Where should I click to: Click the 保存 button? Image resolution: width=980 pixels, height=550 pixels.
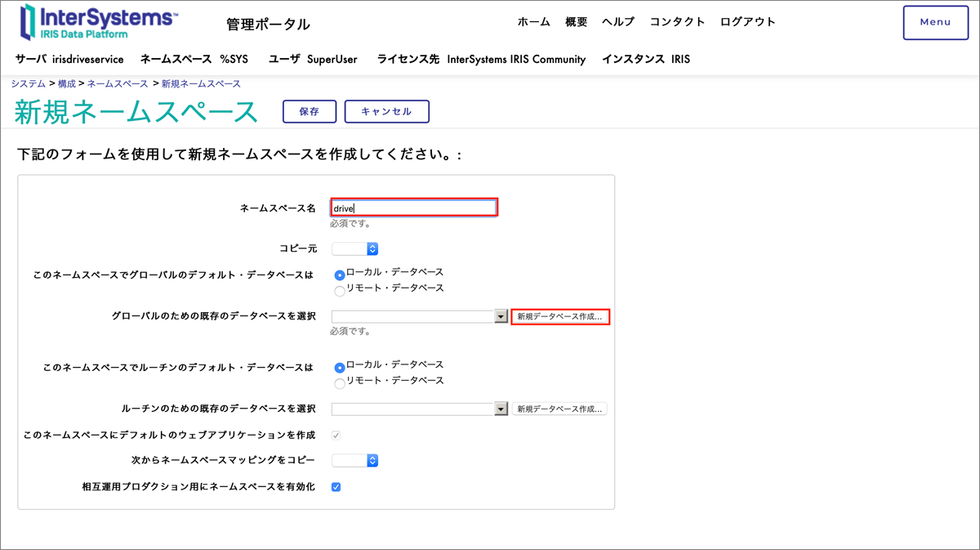[310, 112]
